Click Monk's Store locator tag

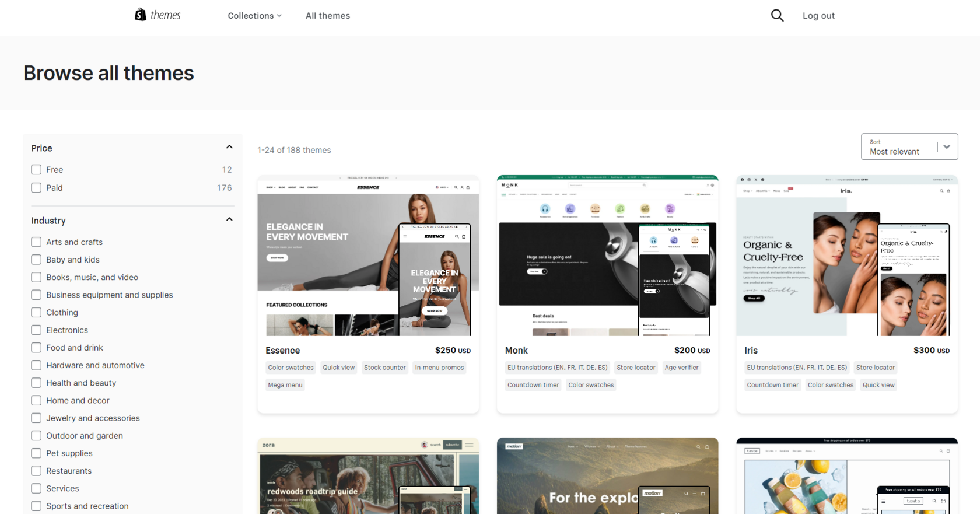[x=636, y=368]
